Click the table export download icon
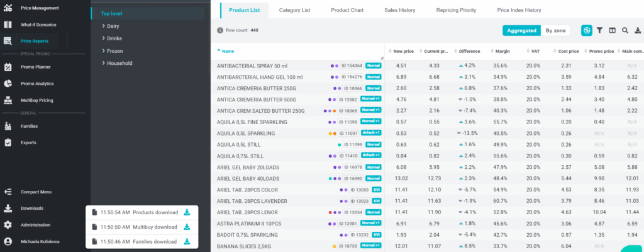The width and height of the screenshot is (644, 252). [638, 30]
